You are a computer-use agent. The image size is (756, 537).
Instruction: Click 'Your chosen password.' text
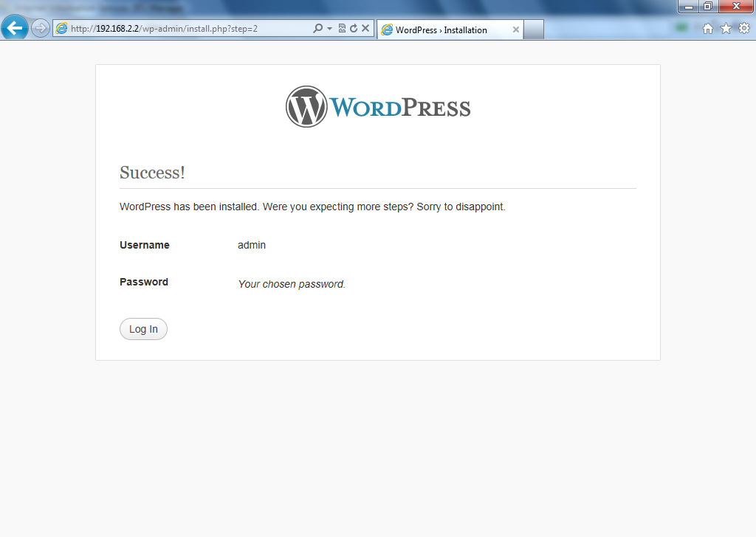[292, 284]
